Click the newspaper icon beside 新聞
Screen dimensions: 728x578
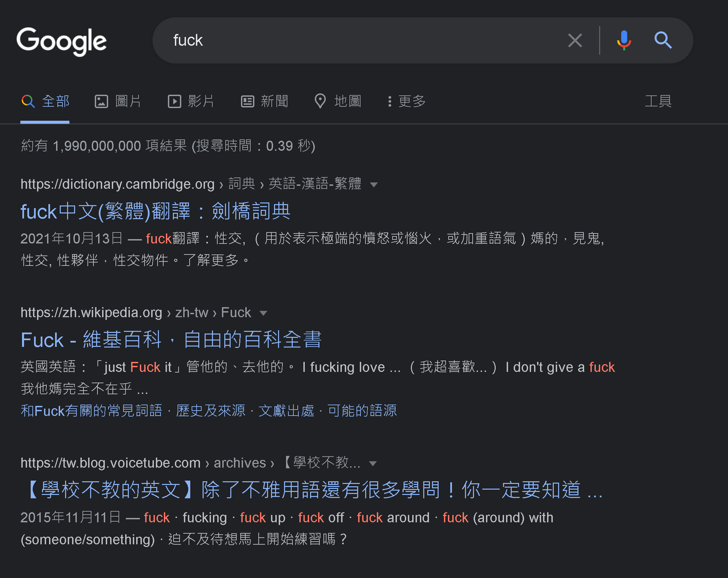pos(247,101)
